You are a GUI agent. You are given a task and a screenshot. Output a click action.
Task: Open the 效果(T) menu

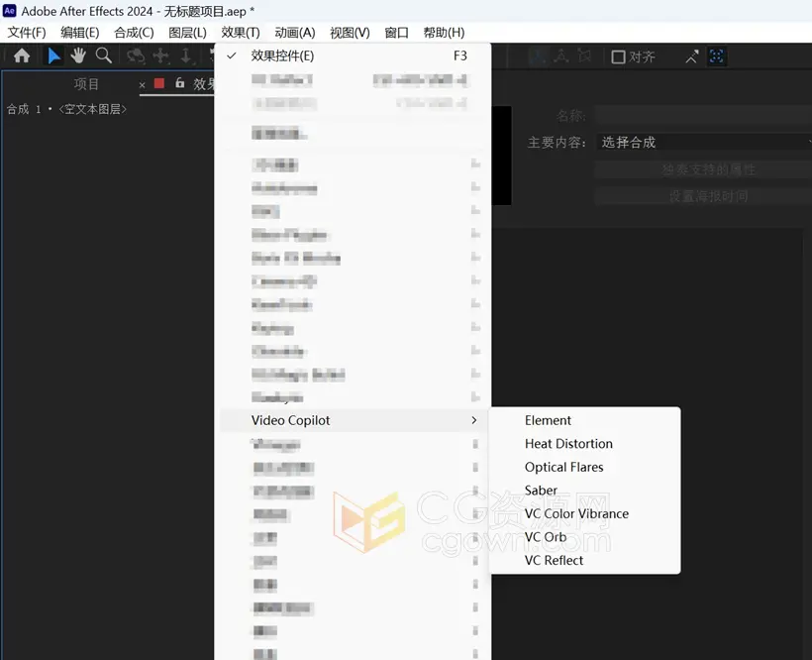tap(241, 33)
